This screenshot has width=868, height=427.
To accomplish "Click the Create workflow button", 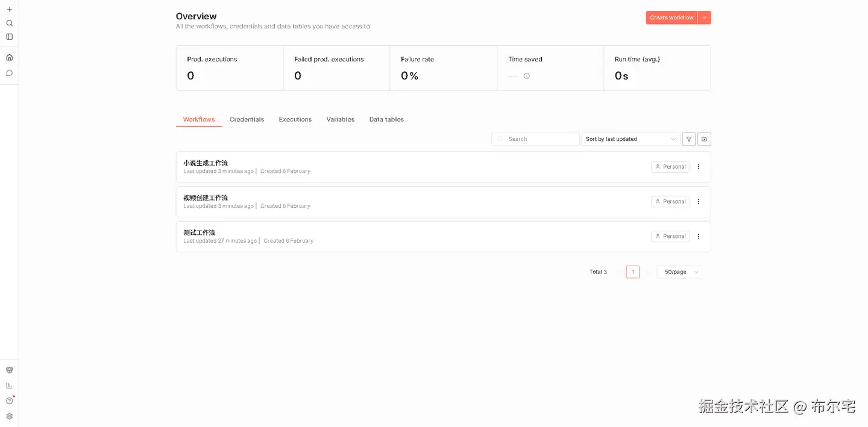I will pos(671,18).
